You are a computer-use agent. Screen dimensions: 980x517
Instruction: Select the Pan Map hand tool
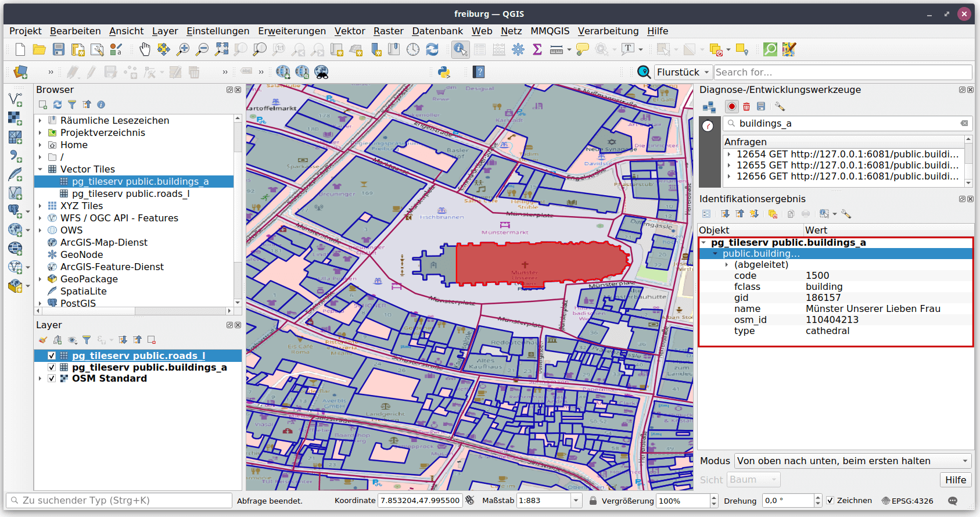coord(145,49)
